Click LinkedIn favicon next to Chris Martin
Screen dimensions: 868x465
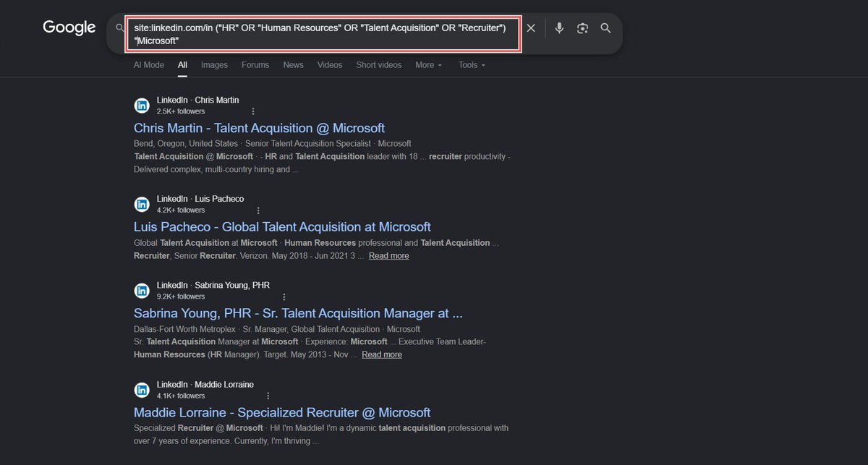pos(142,106)
